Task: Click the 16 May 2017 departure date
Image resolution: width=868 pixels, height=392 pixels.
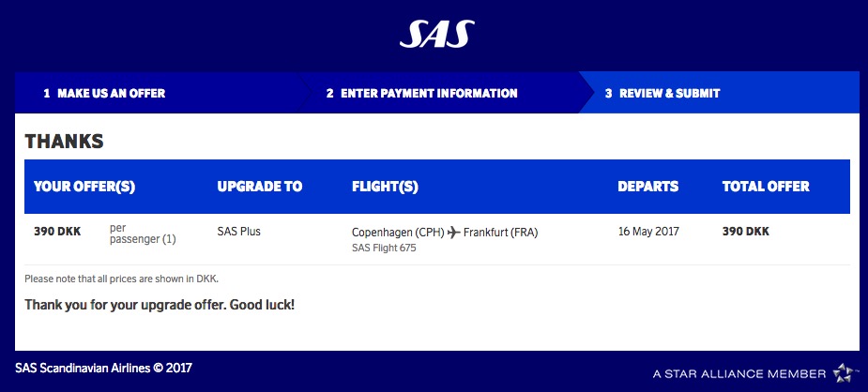Action: 648,232
